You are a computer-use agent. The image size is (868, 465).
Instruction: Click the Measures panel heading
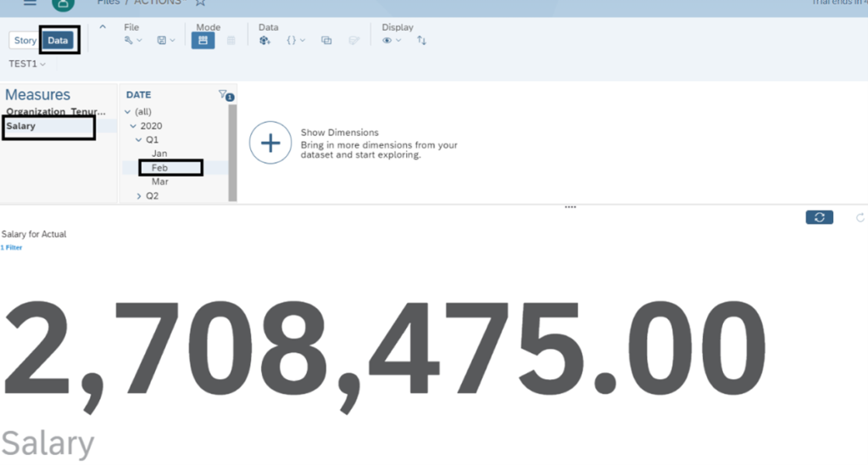point(37,95)
